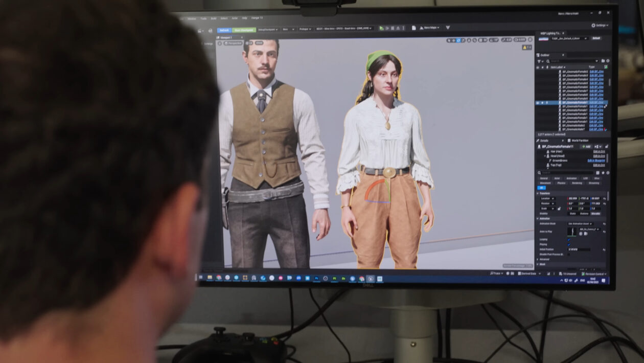Toggle grid snapping in viewport toolbar
This screenshot has width=644, height=363.
pos(480,40)
